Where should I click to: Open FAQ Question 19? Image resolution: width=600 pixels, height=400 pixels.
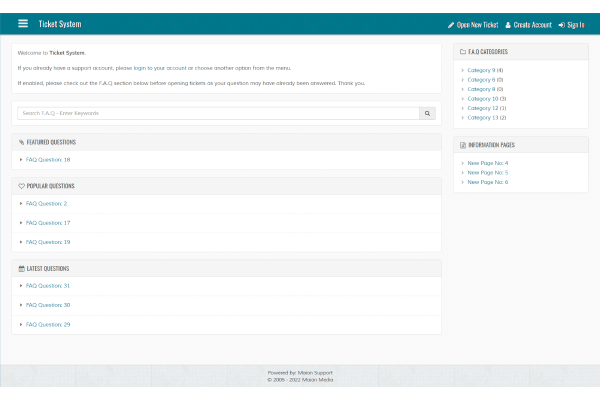click(x=48, y=242)
